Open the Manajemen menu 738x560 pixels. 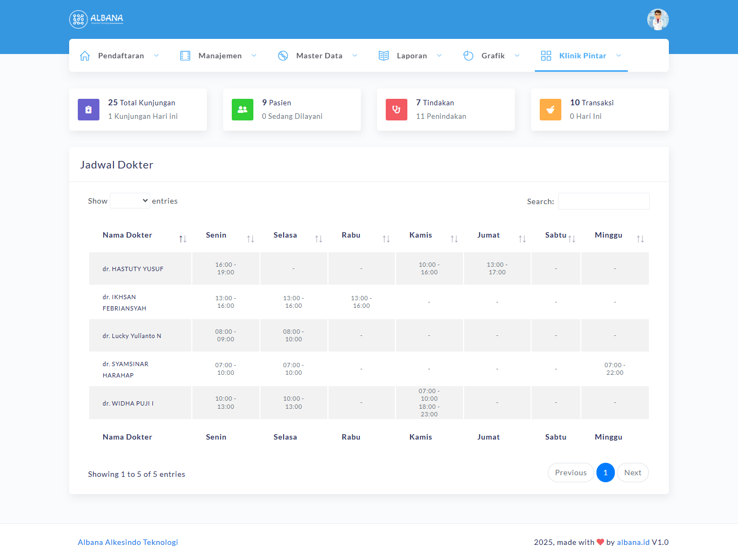click(x=220, y=56)
